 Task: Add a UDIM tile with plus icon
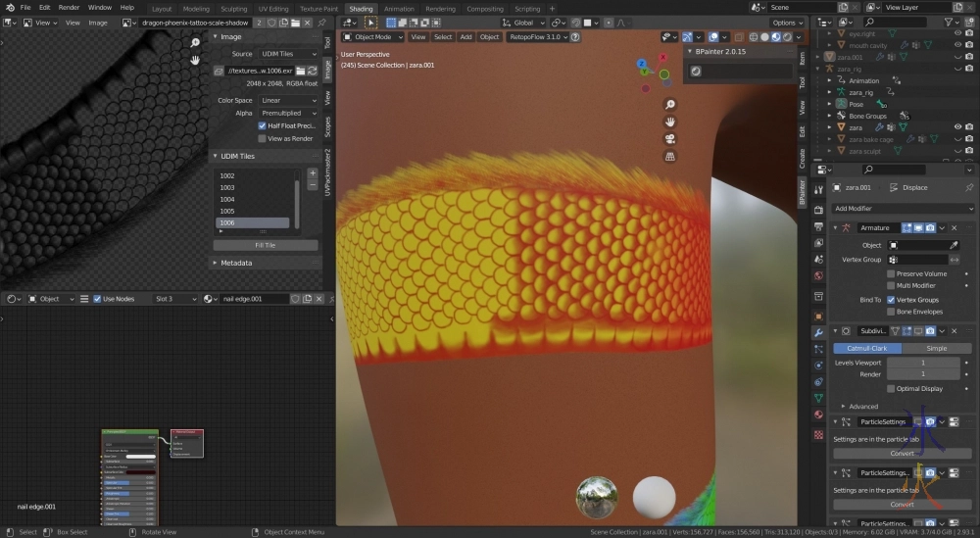tap(313, 173)
